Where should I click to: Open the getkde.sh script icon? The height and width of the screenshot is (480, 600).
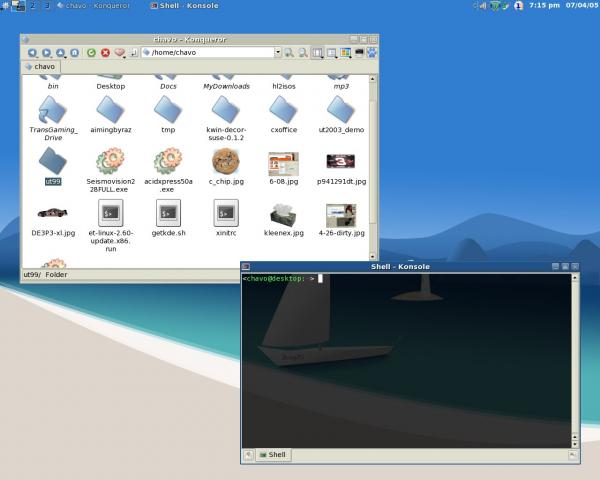tap(168, 212)
